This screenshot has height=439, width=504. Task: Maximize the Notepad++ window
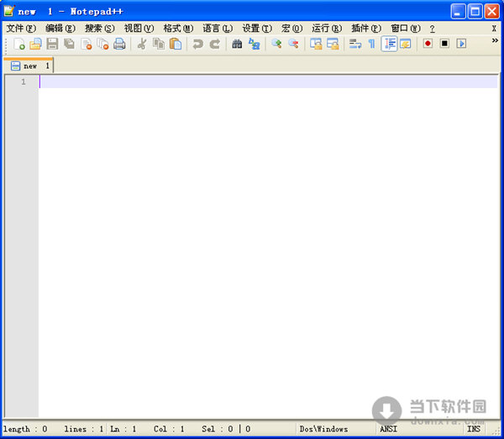(x=475, y=12)
